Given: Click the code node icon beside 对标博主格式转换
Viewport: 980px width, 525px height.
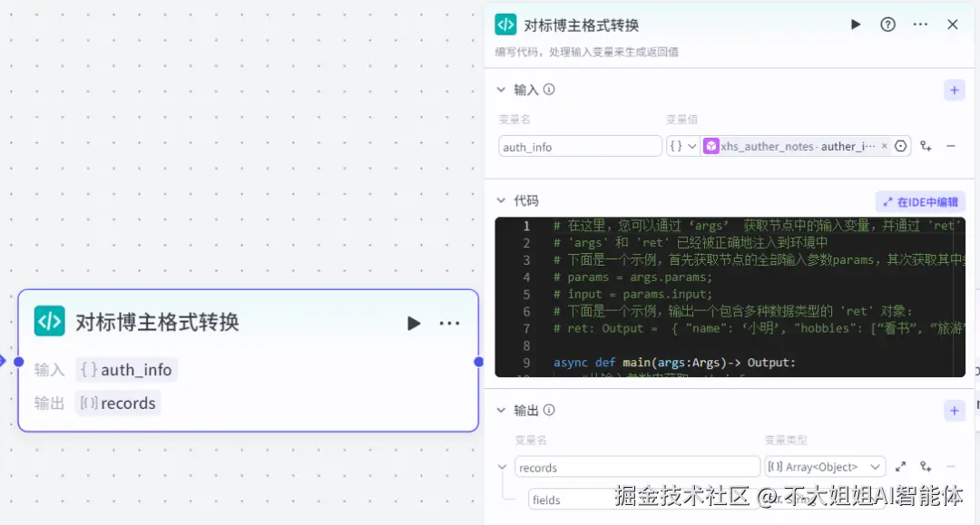Looking at the screenshot, I should (505, 24).
